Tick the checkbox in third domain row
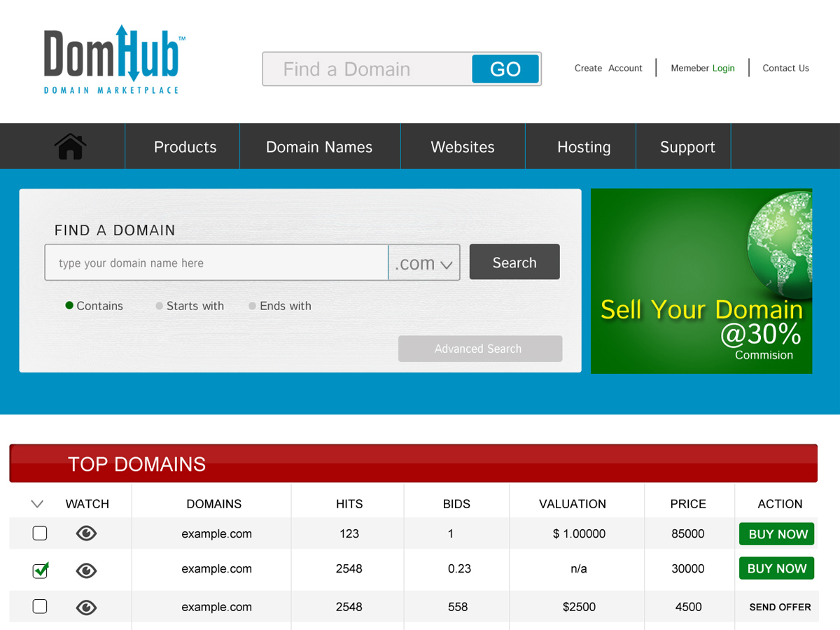 pos(40,607)
